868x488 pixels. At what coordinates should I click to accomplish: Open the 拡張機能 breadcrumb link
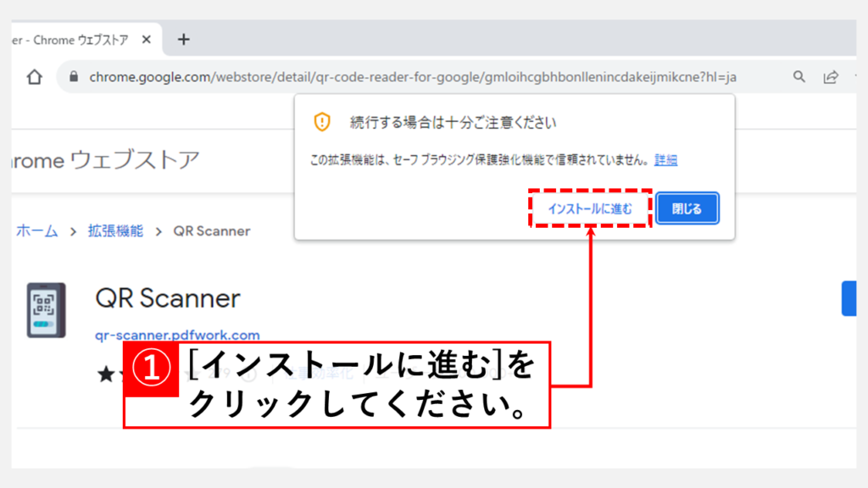tap(115, 230)
